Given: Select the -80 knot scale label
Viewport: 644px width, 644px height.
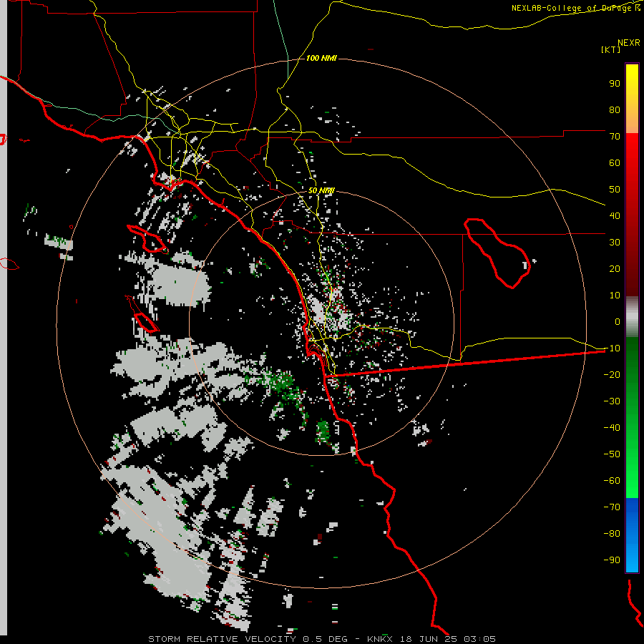Looking at the screenshot, I should [x=612, y=534].
